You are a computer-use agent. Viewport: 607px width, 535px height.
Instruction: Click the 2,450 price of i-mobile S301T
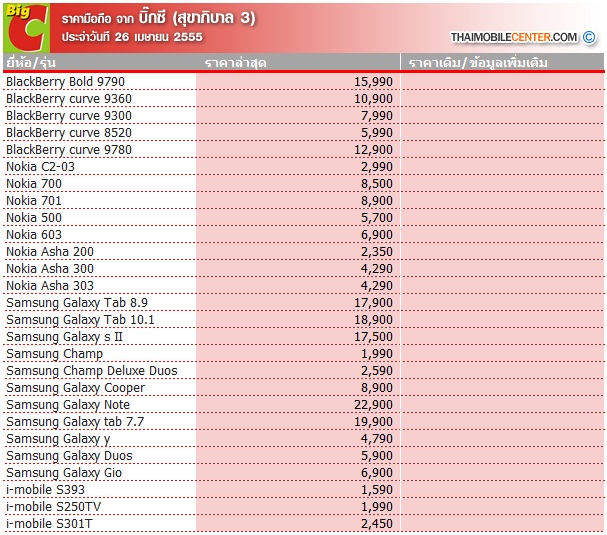[377, 524]
